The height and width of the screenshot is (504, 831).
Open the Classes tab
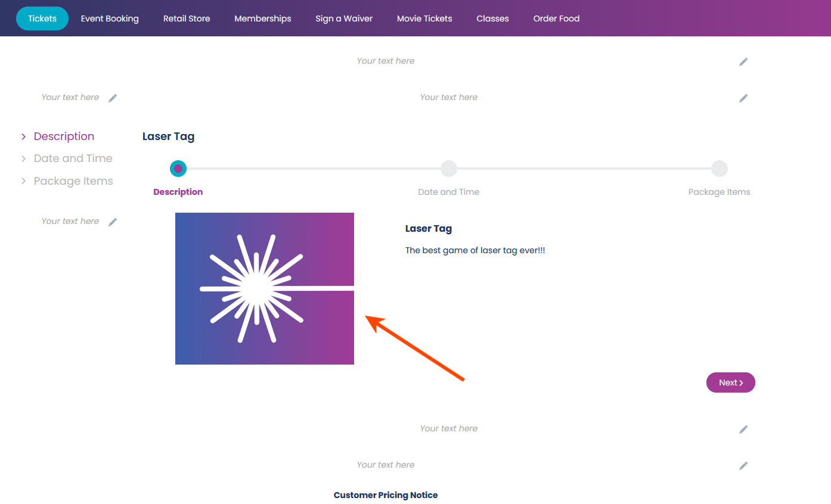pyautogui.click(x=492, y=18)
